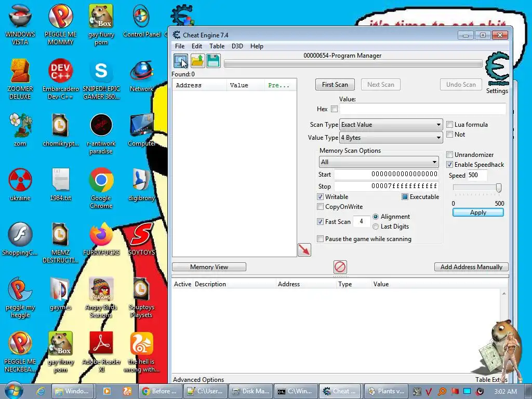Click the Fast Scan alignment value field

click(x=362, y=221)
